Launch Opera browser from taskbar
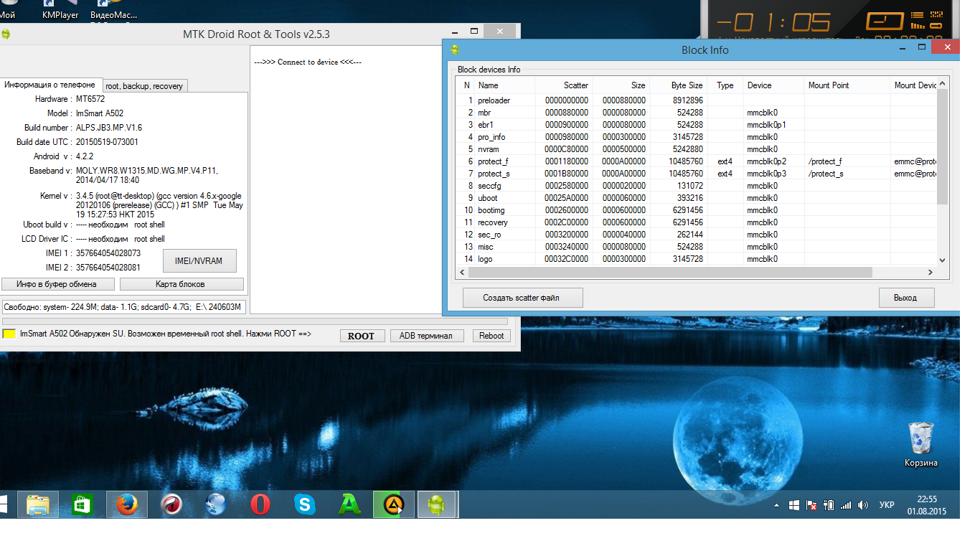The image size is (980, 551). click(x=260, y=505)
